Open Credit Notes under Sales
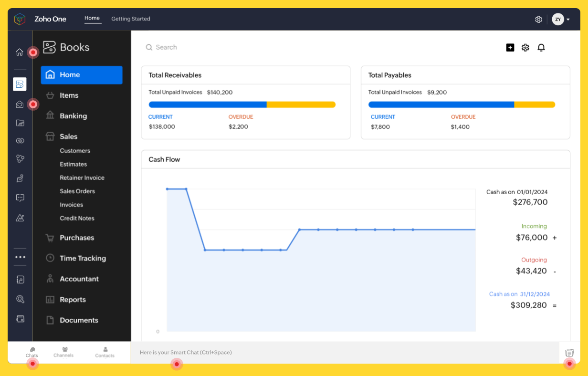The width and height of the screenshot is (588, 376). pyautogui.click(x=77, y=218)
